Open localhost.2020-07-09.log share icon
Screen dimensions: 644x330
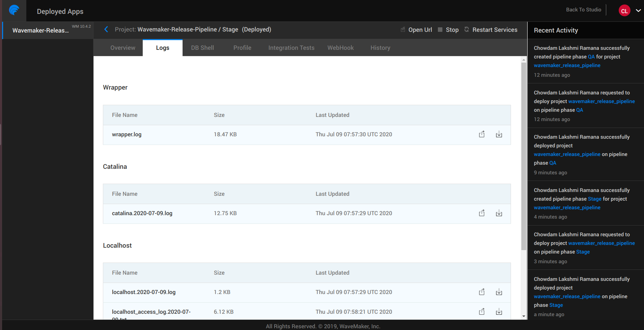[482, 292]
